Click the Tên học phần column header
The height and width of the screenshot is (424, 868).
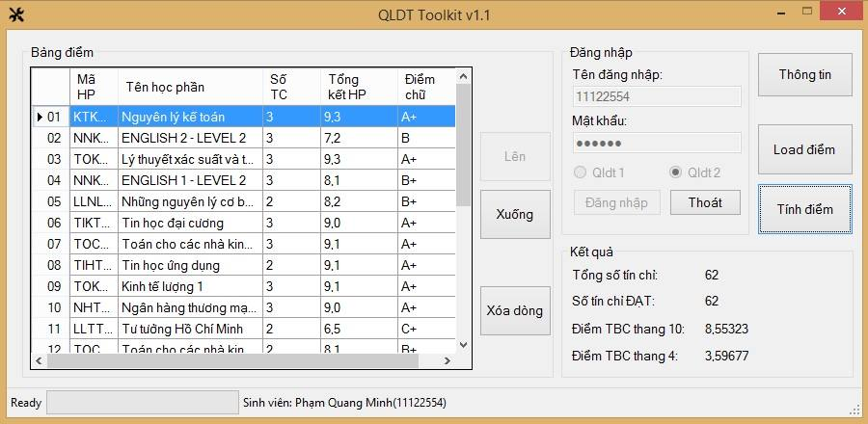coord(190,87)
